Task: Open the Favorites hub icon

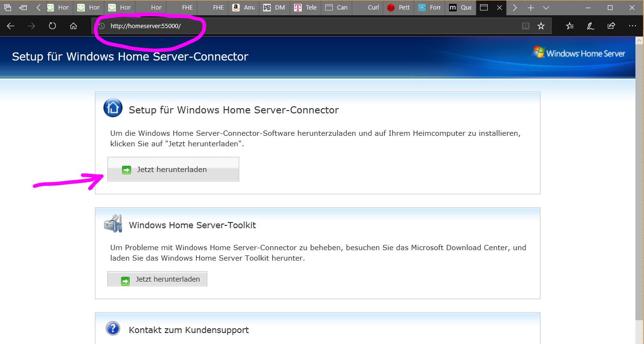Action: click(x=570, y=26)
